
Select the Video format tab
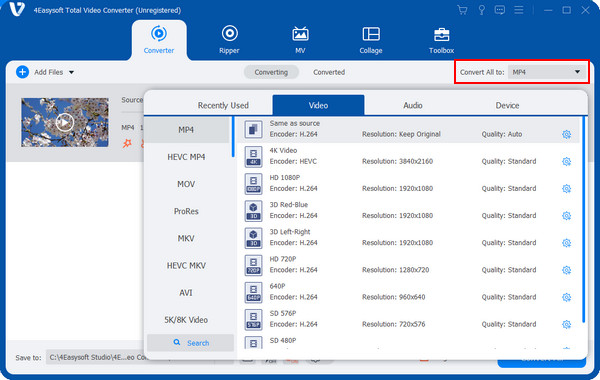coord(318,105)
